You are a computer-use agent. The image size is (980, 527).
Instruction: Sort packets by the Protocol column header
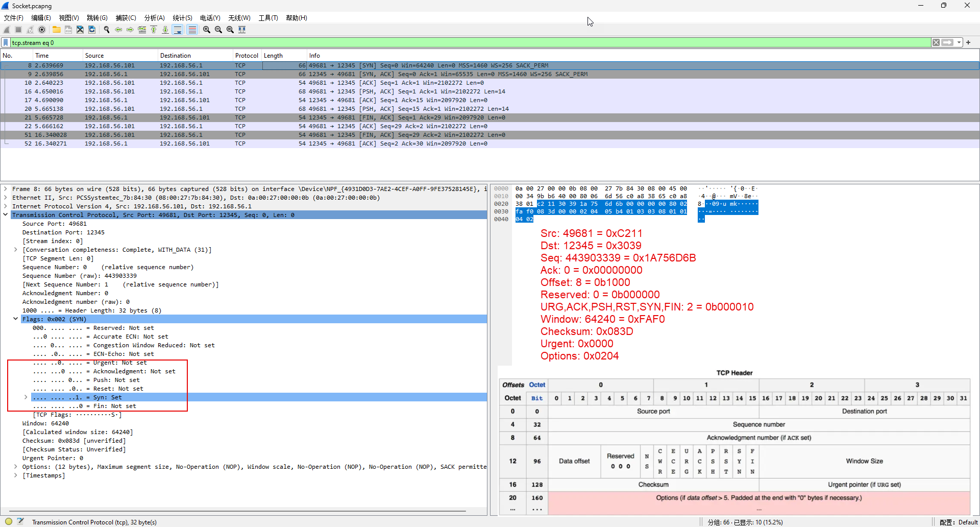pyautogui.click(x=247, y=56)
